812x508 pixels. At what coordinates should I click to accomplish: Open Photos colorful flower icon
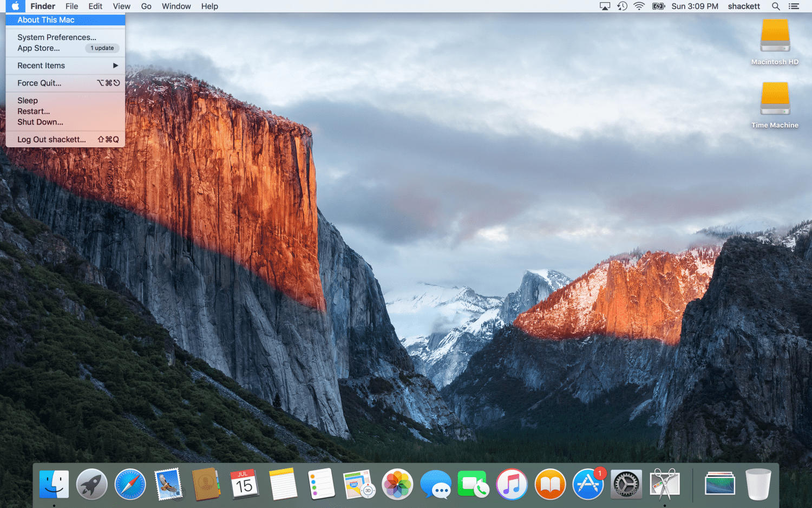(397, 484)
